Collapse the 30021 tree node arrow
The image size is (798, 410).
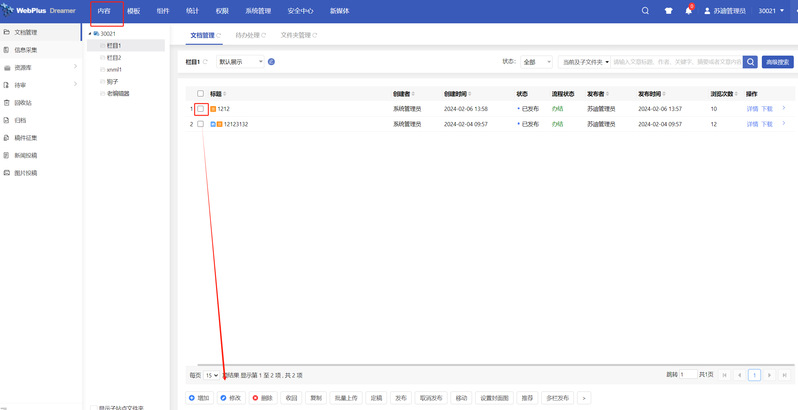90,34
